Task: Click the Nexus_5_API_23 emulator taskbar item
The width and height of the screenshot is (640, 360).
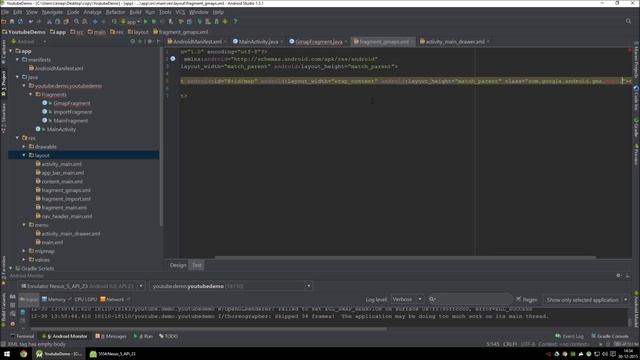Action: click(113, 354)
